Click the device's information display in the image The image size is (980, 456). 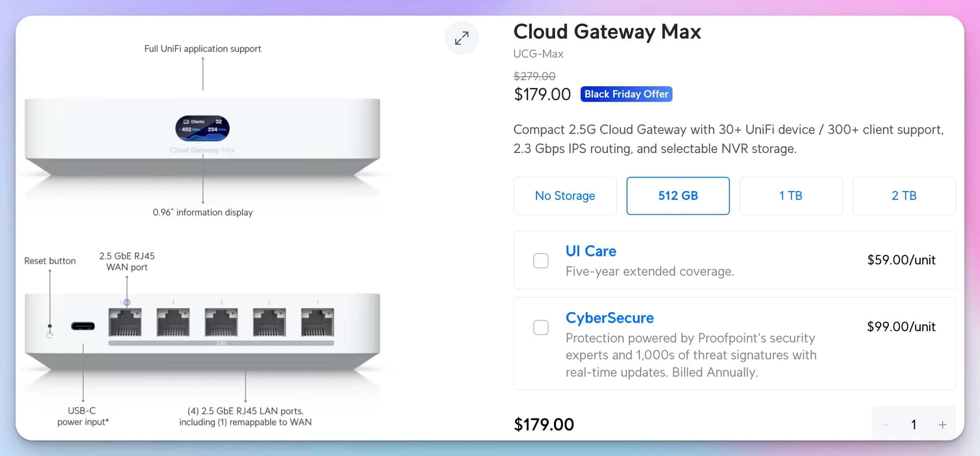(x=202, y=127)
